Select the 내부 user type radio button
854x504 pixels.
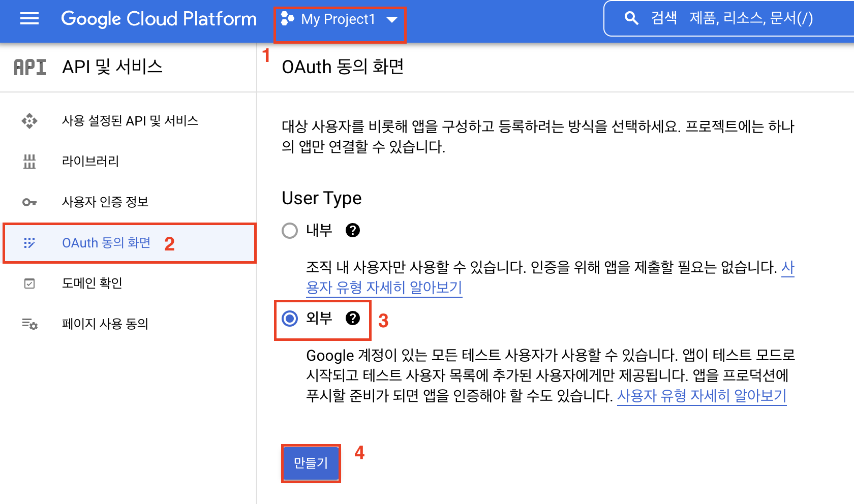[290, 231]
